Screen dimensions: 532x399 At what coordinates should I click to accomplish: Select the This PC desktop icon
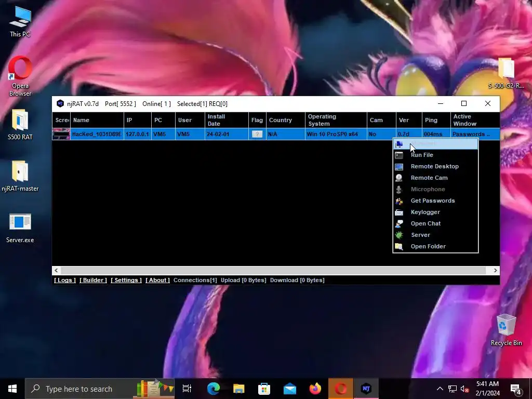tap(20, 22)
